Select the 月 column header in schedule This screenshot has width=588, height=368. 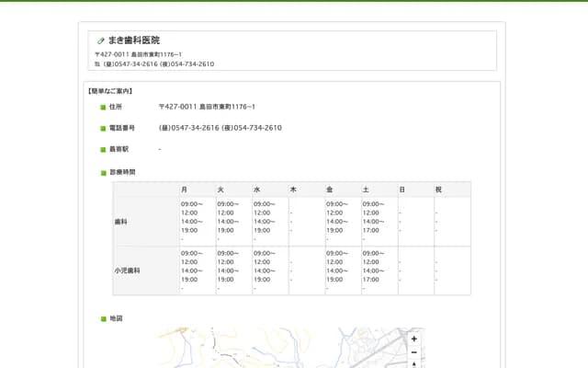[x=185, y=190]
